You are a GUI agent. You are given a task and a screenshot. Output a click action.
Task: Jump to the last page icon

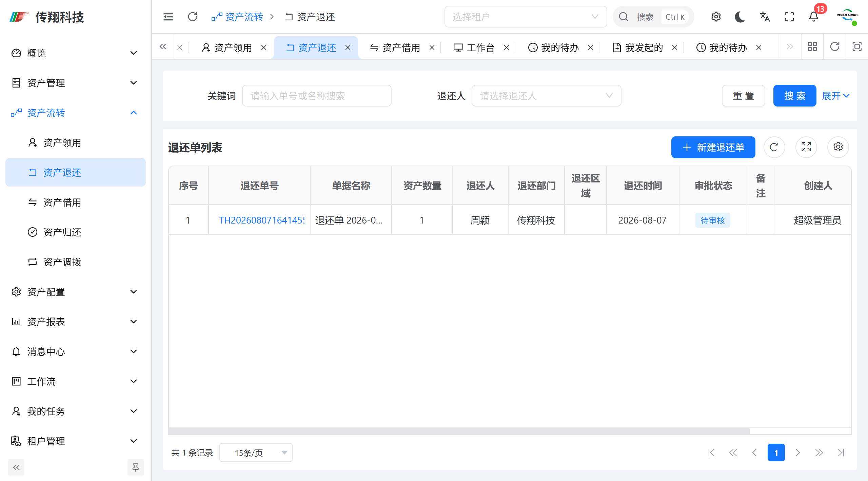841,453
